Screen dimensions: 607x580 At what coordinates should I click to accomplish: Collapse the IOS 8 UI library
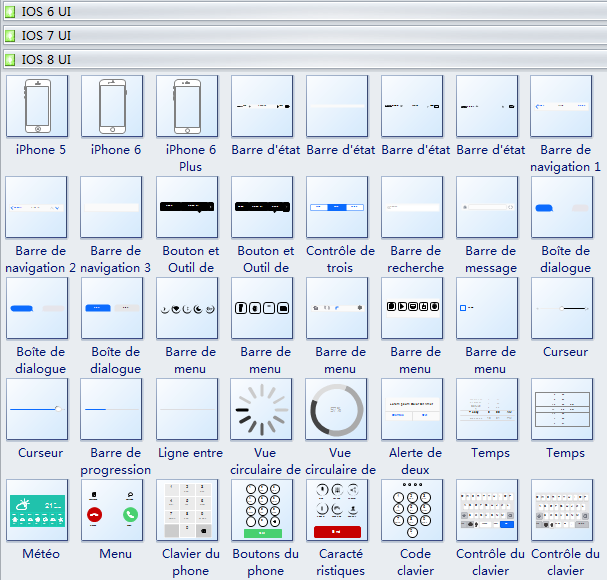tap(46, 59)
